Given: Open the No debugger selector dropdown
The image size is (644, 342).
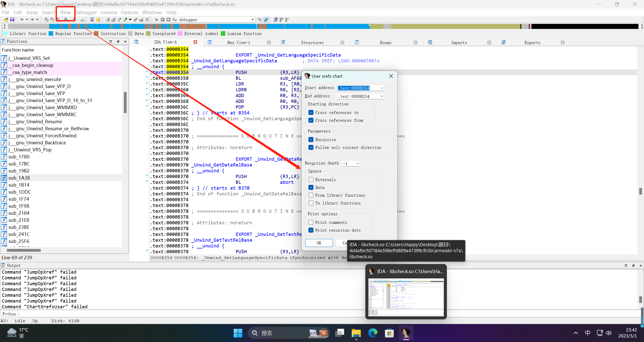Looking at the screenshot, I should [252, 20].
